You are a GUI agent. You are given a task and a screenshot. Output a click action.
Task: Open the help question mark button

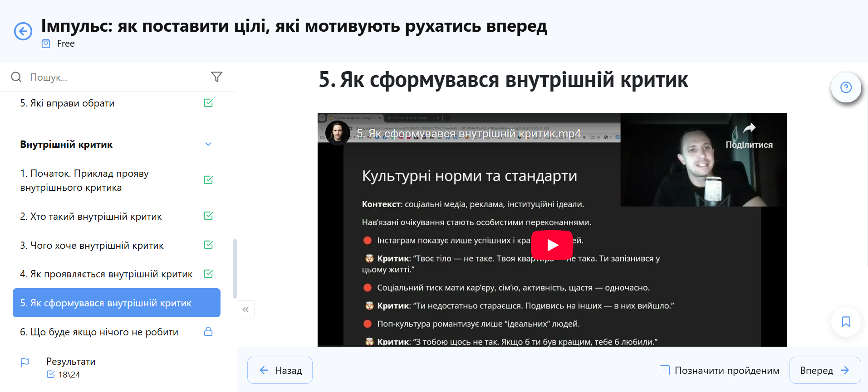[845, 87]
